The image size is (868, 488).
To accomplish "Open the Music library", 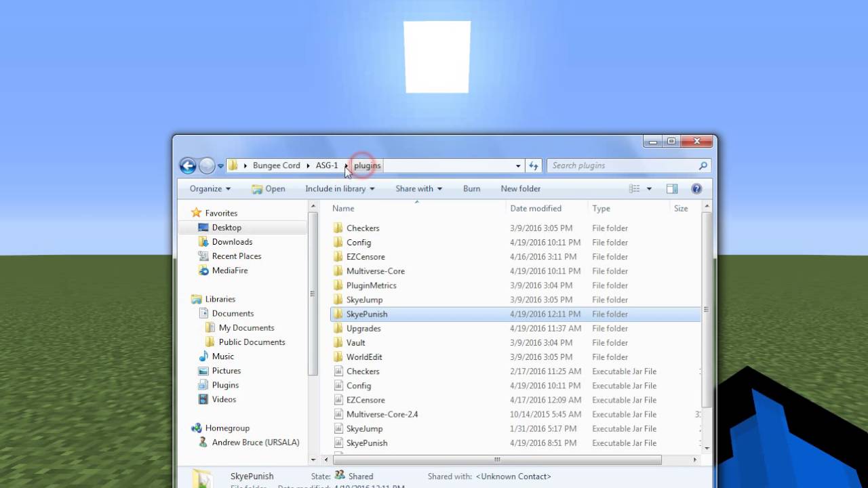I will point(223,357).
